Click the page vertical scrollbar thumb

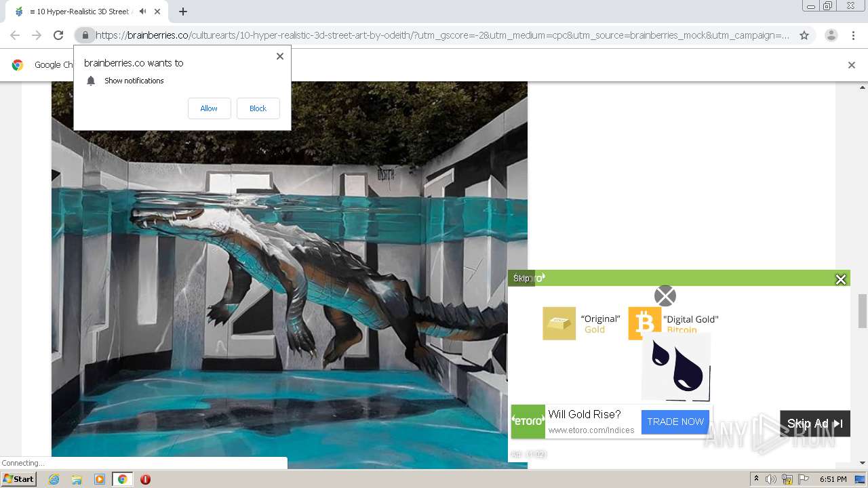pos(863,310)
